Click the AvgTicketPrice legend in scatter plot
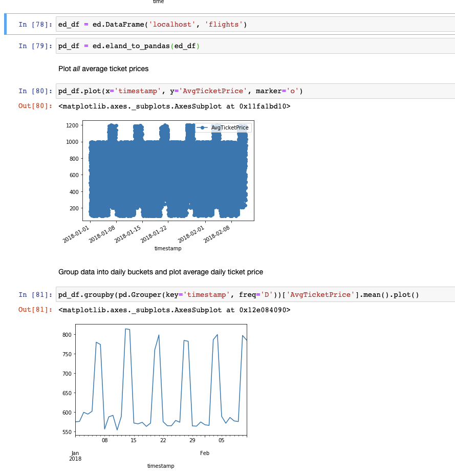455x476 pixels. [x=223, y=127]
